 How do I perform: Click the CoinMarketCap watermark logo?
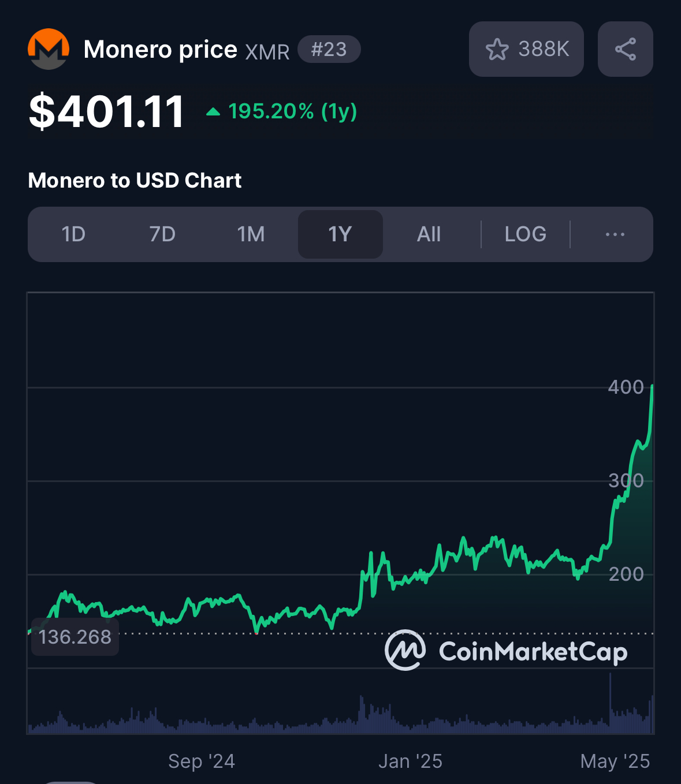coord(506,651)
